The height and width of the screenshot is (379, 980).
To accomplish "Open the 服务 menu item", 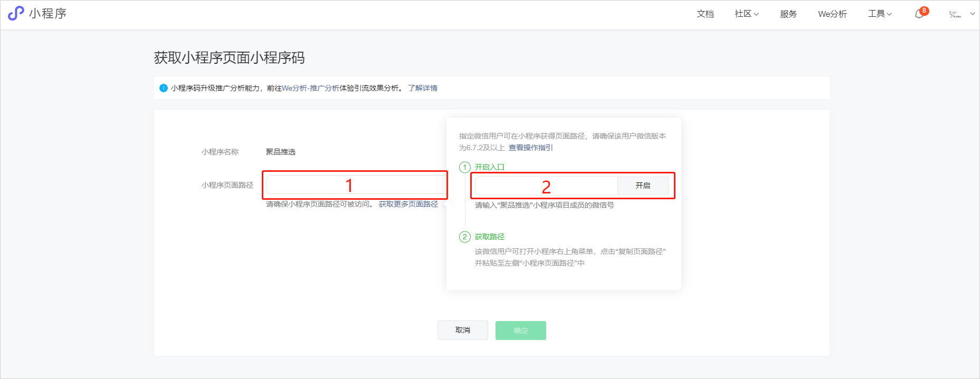I will [788, 14].
